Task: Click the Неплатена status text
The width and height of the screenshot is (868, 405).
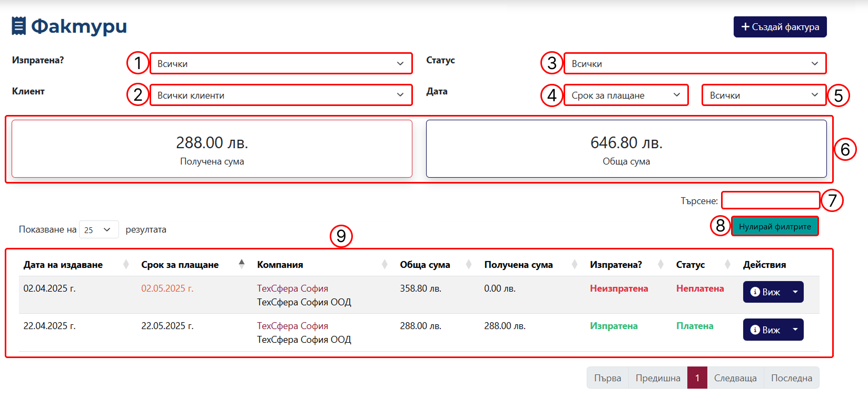Action: pyautogui.click(x=700, y=288)
